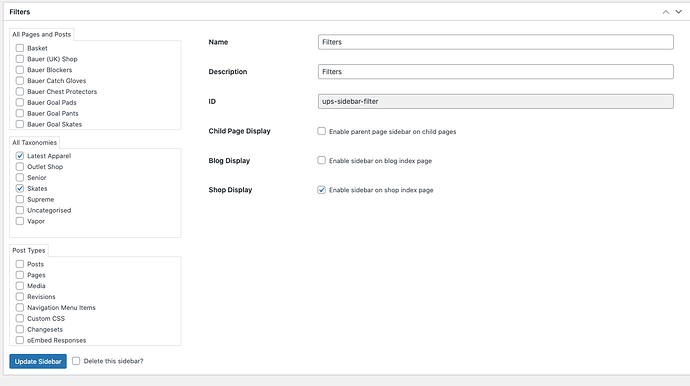Check the Basket page checkbox

coord(20,48)
